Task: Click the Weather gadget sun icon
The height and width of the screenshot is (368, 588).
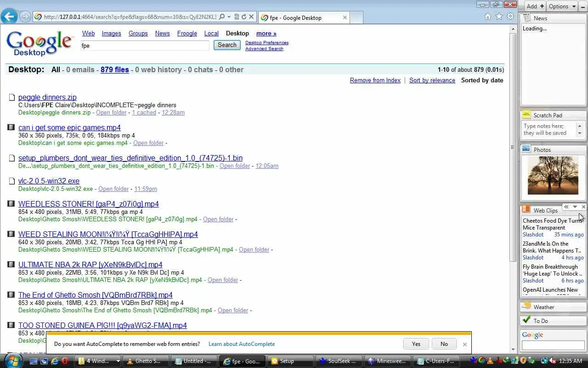Action: point(526,306)
